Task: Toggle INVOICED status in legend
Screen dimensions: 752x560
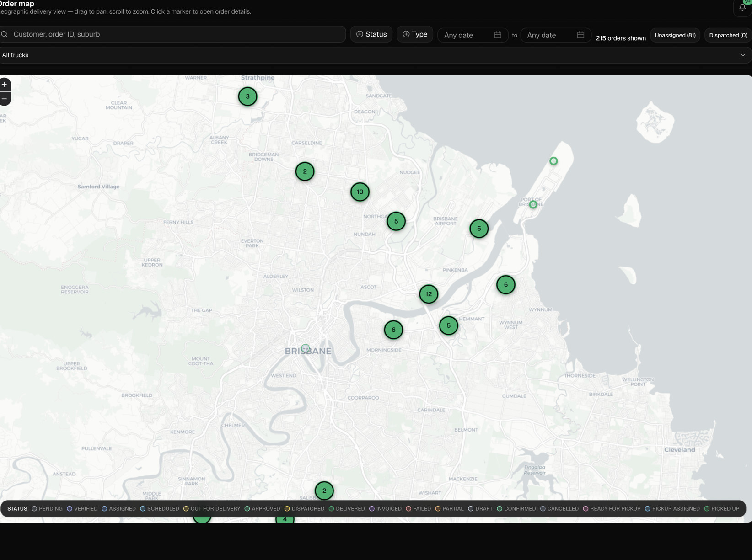Action: (x=386, y=509)
